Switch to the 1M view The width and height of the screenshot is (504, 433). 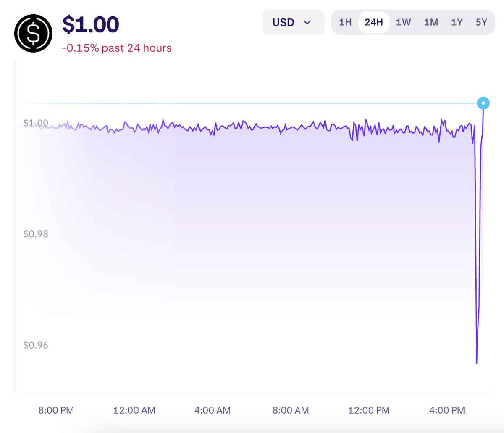431,23
